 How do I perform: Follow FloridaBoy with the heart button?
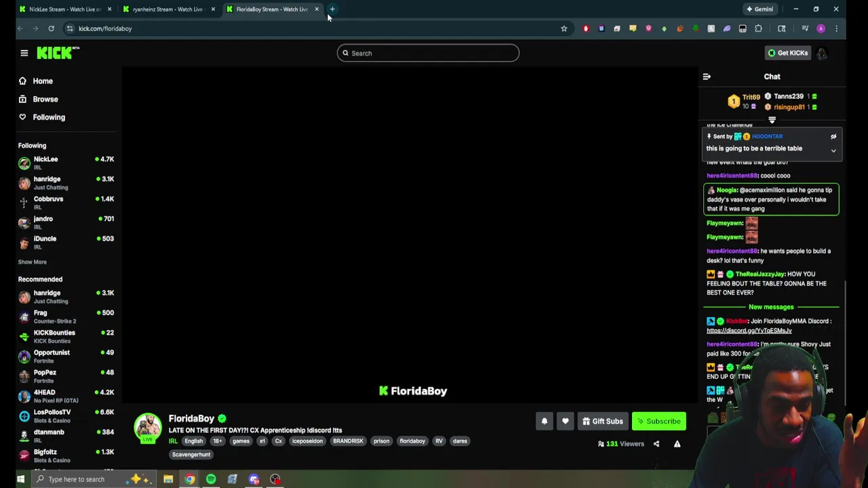pyautogui.click(x=565, y=421)
